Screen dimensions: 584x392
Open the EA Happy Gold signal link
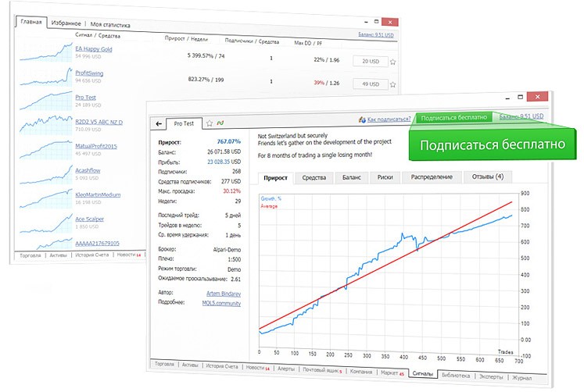pos(94,48)
